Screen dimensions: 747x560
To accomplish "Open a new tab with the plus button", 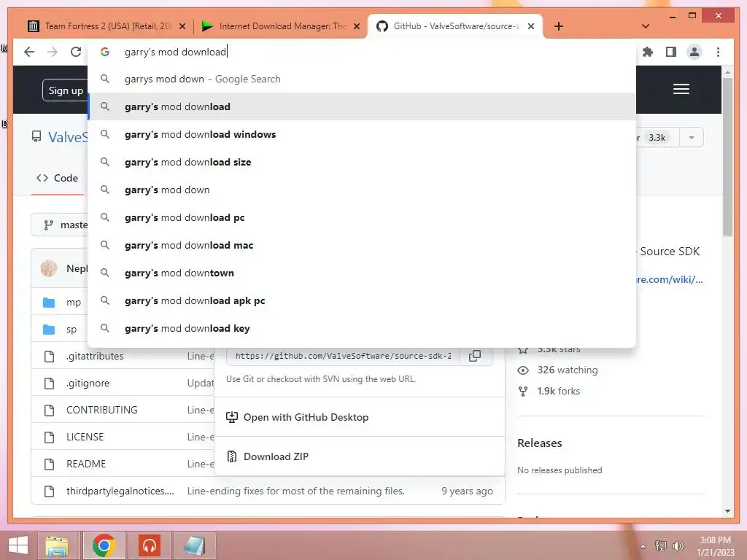I will (559, 26).
